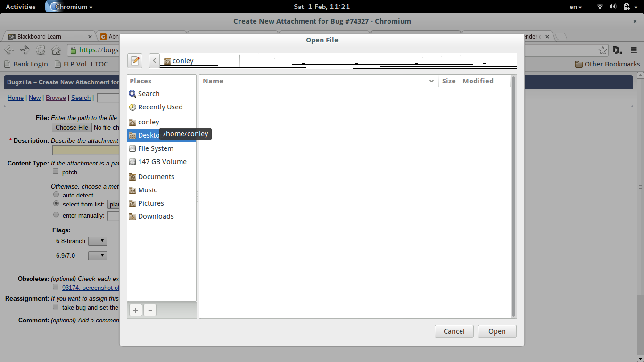Open File System location
Image resolution: width=644 pixels, height=362 pixels.
156,148
